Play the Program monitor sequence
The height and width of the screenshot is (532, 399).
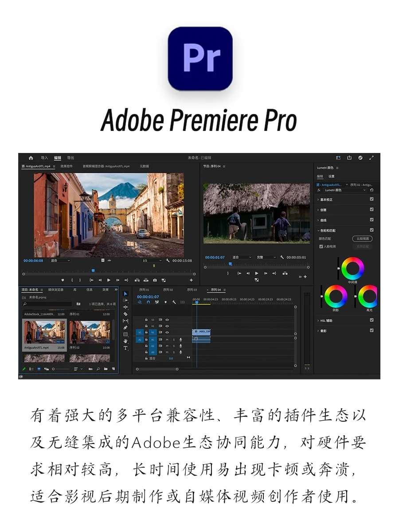(257, 273)
